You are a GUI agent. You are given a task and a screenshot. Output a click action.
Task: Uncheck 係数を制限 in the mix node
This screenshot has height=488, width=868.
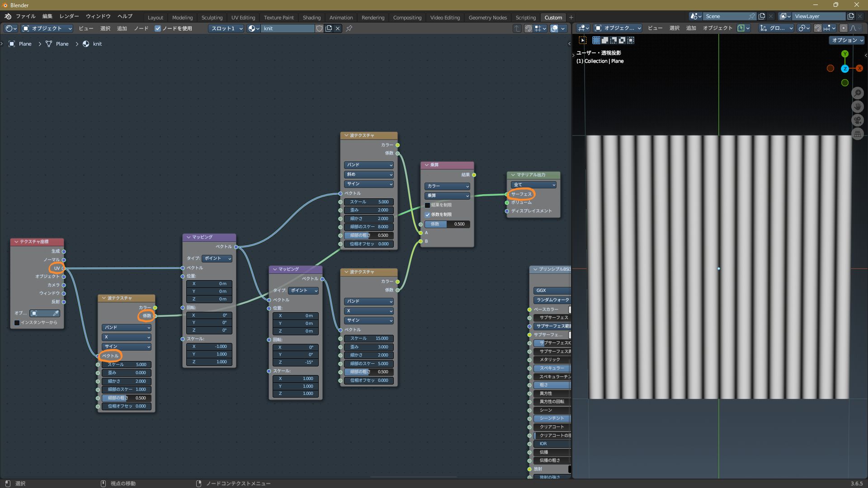tap(427, 215)
